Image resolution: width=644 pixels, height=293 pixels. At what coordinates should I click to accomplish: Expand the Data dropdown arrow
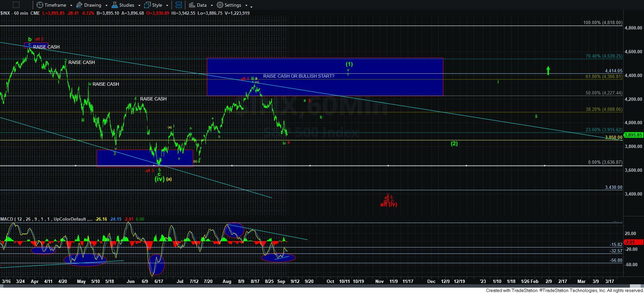click(212, 5)
